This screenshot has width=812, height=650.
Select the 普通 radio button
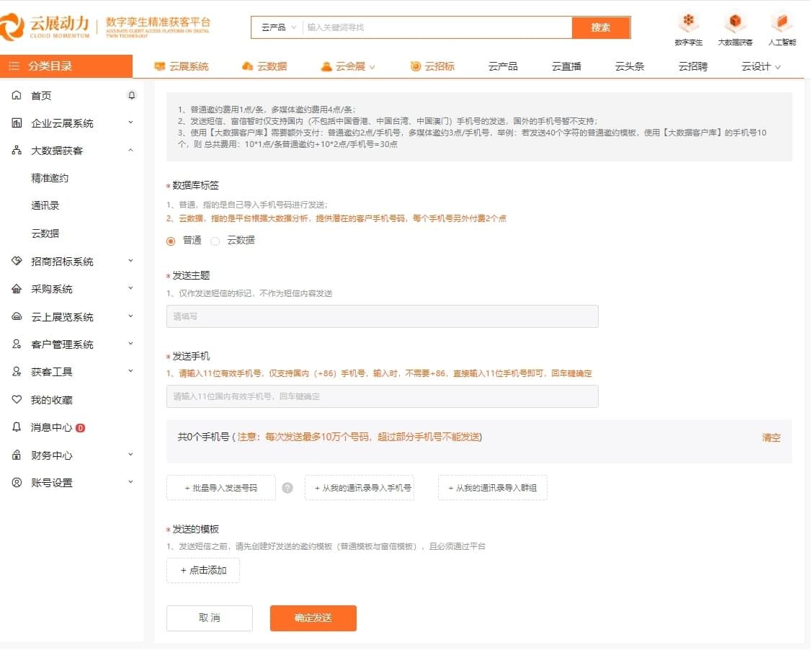[170, 241]
